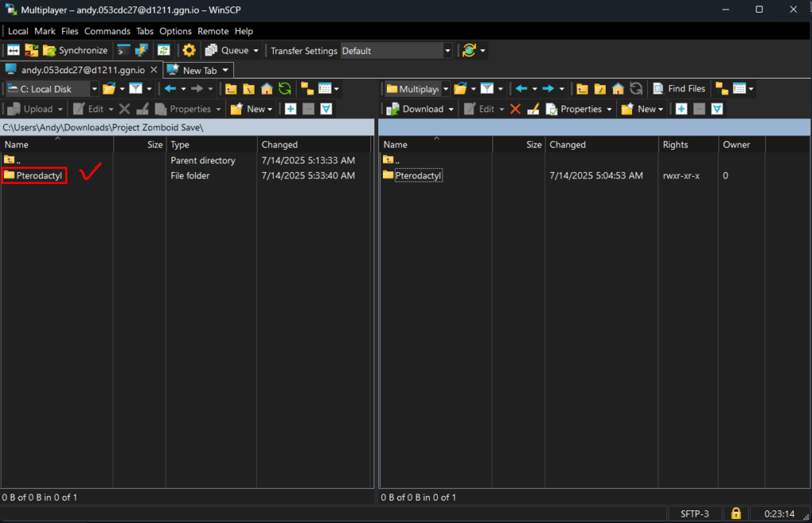Click the Keep Remote Directory Up To Date icon
812x523 pixels.
tap(163, 50)
